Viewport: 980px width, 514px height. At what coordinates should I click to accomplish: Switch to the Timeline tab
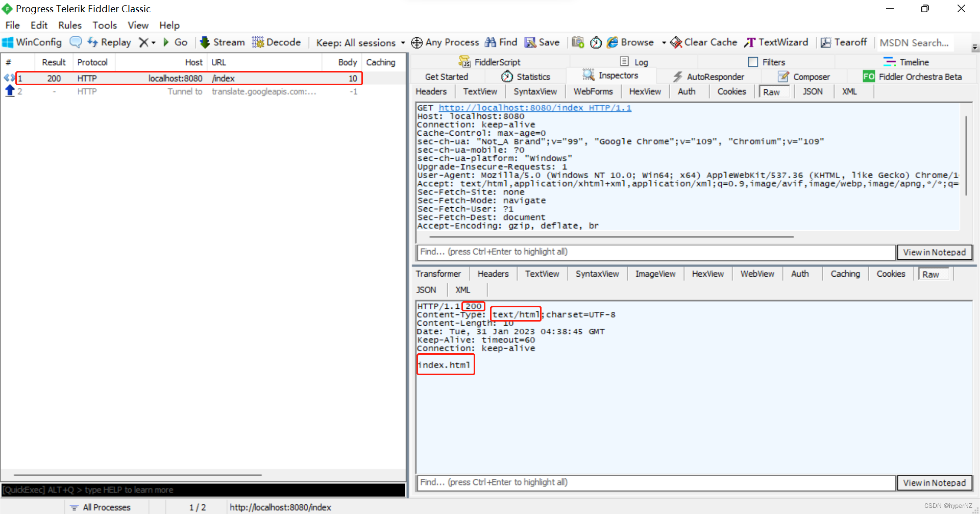(906, 62)
